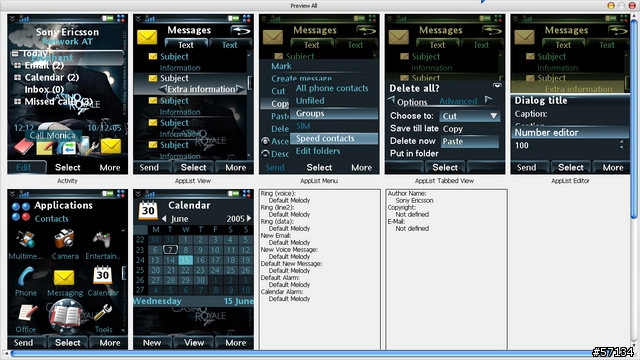Click Applications four-dot icon in header
This screenshot has height=360, width=640.
pos(21,211)
